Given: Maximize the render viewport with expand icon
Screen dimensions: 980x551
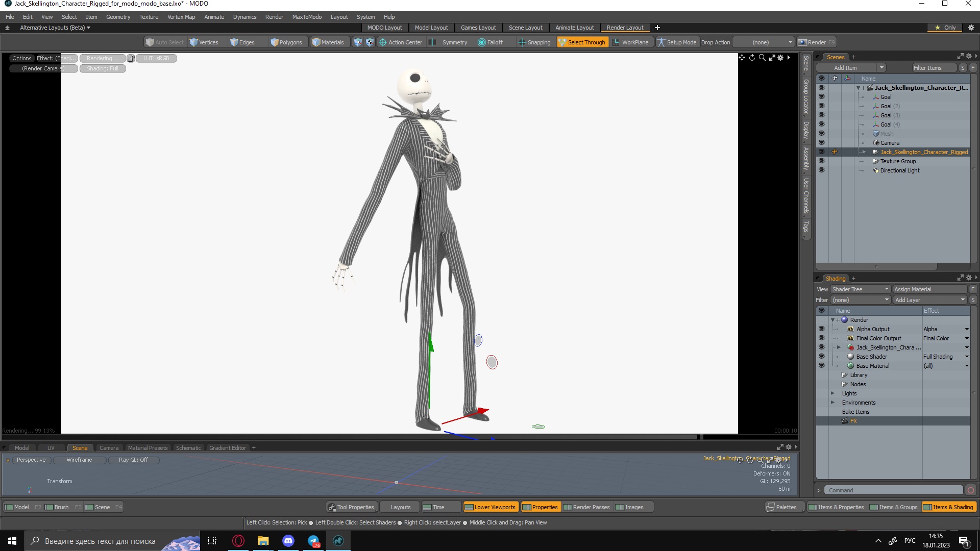Looking at the screenshot, I should click(772, 58).
